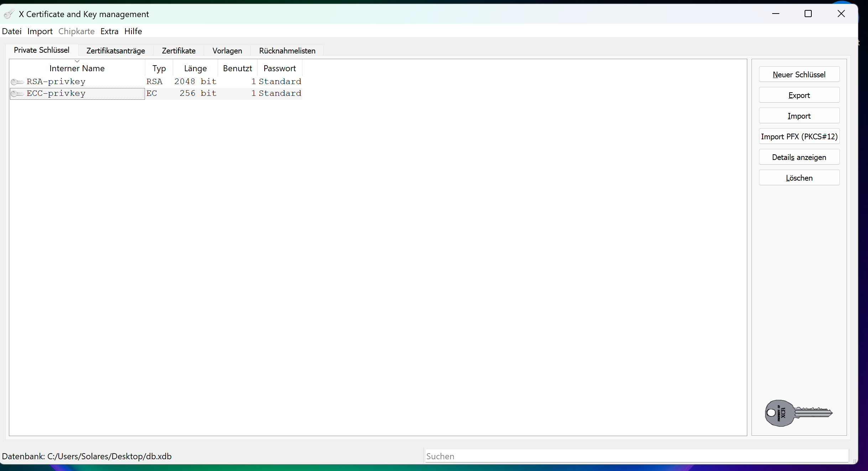868x471 pixels.
Task: Click the Datenbank path in status bar
Action: [87, 456]
